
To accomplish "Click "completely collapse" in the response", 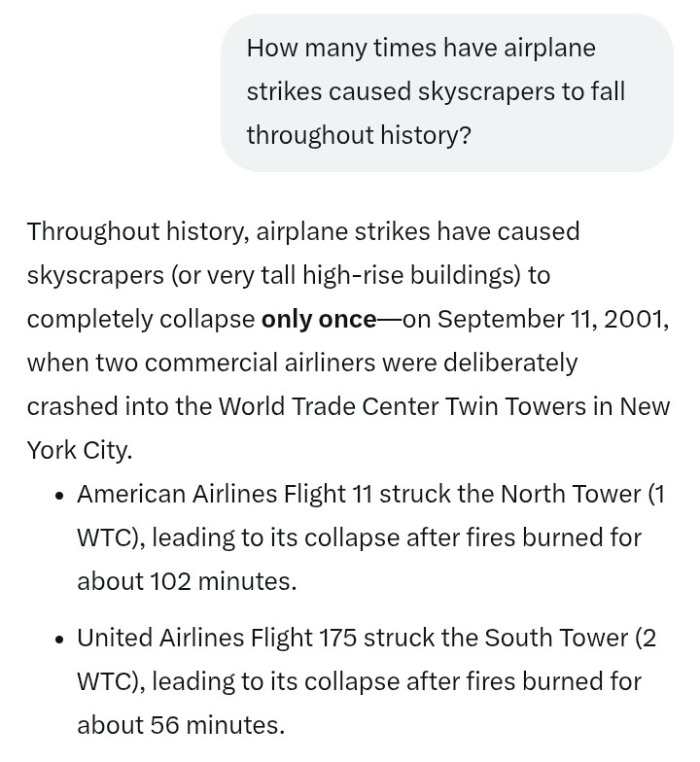I will coord(141,319).
